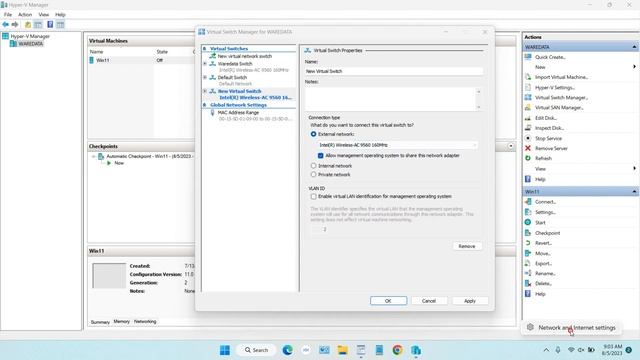Open the File menu
The image size is (640, 360).
click(x=8, y=15)
